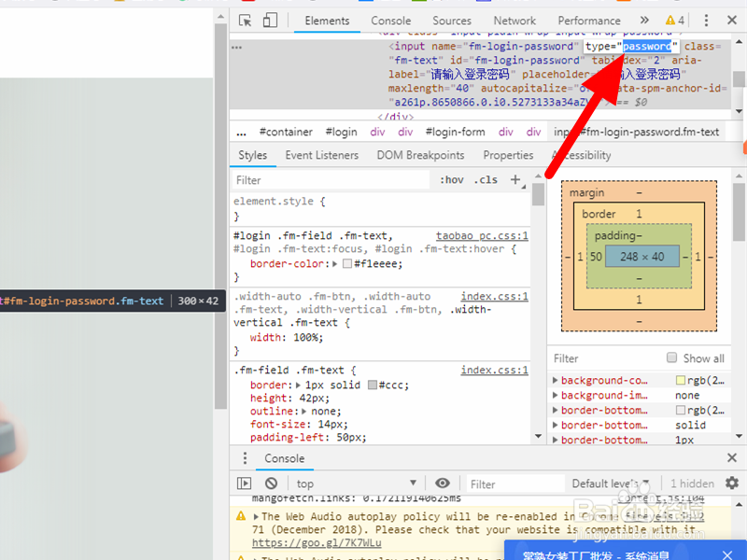Image resolution: width=747 pixels, height=560 pixels.
Task: Select the Console drawer tab
Action: click(285, 458)
